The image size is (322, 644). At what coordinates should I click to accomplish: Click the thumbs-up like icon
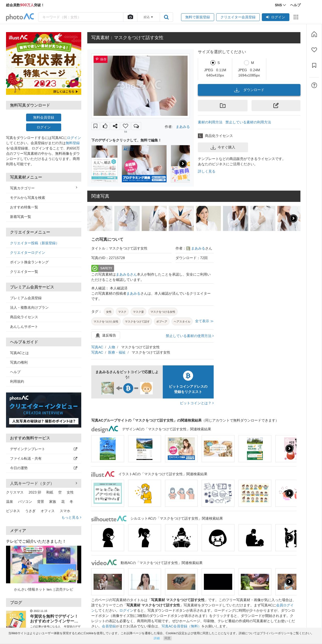[x=105, y=126]
